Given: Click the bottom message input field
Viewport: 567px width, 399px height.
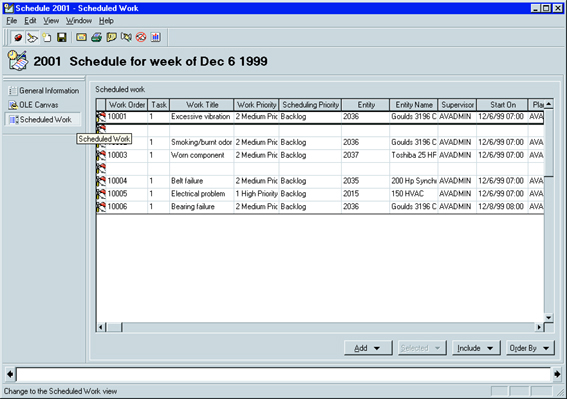Looking at the screenshot, I should tap(284, 374).
